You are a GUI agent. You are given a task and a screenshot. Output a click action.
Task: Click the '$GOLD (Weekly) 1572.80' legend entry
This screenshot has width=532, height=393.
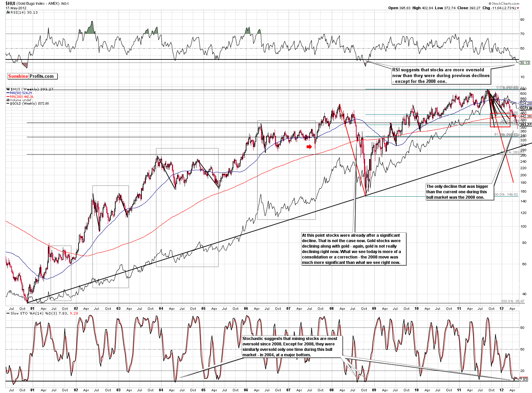click(29, 103)
